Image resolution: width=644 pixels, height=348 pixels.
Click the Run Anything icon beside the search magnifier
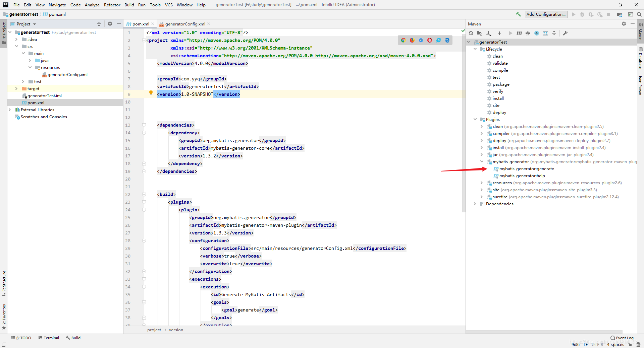(x=631, y=14)
